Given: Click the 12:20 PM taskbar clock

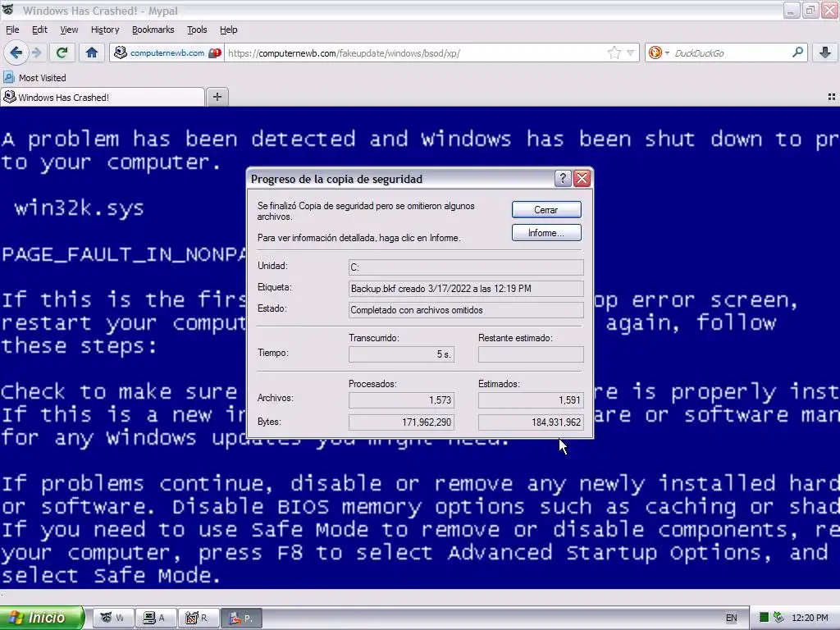Looking at the screenshot, I should [810, 618].
